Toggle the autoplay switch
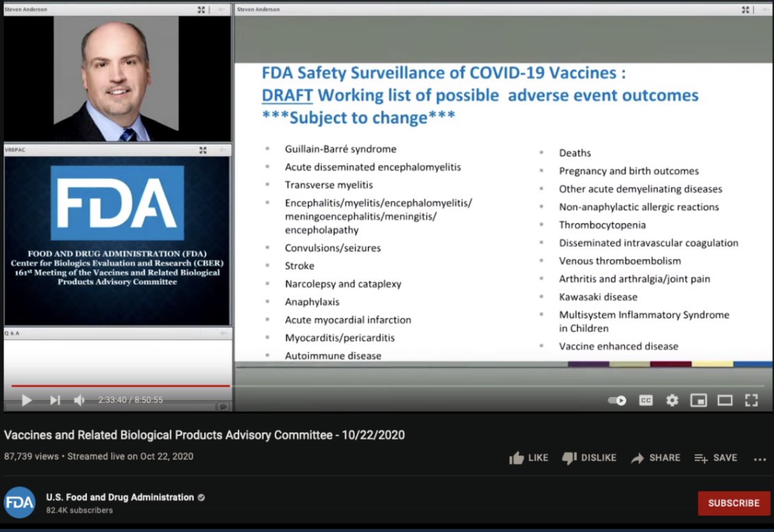Image resolution: width=774 pixels, height=532 pixels. point(617,400)
